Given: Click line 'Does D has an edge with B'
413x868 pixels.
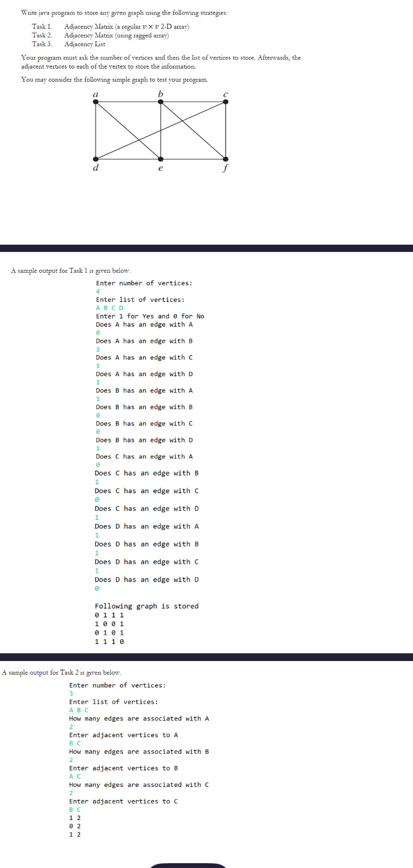Looking at the screenshot, I should click(x=147, y=544).
